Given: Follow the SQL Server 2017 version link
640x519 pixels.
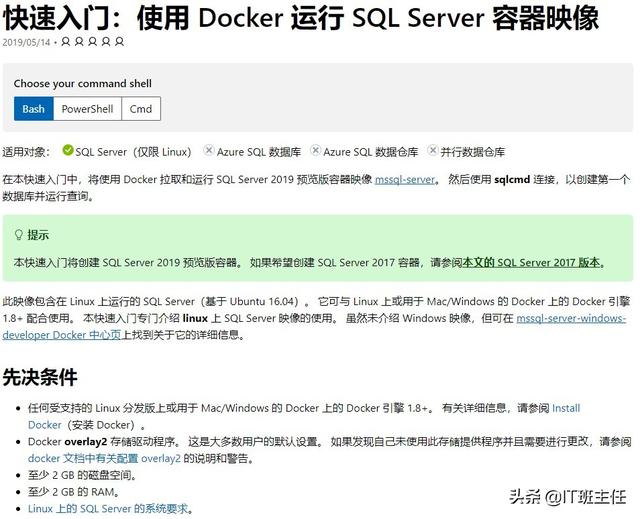Looking at the screenshot, I should tap(531, 262).
